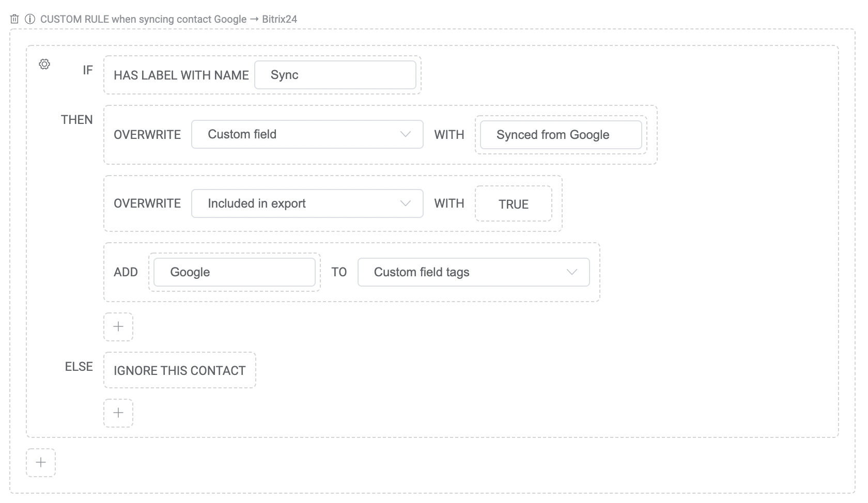Viewport: 868px width, 503px height.
Task: Add another action below the THEN block
Action: (x=118, y=326)
